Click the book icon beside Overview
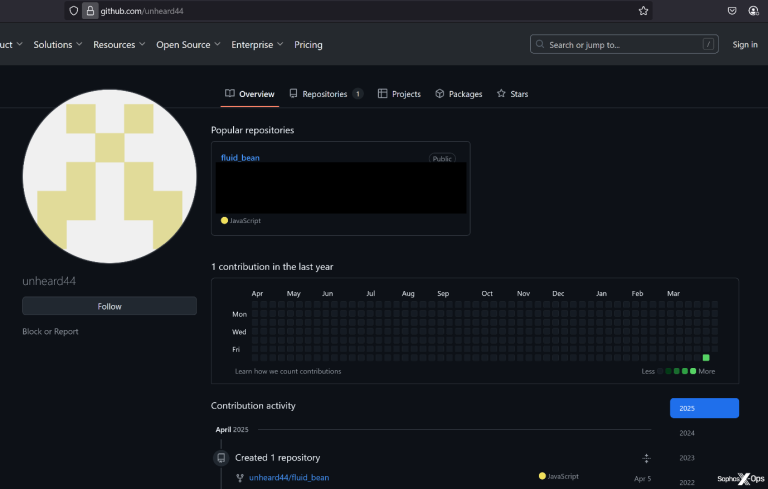 [x=230, y=93]
